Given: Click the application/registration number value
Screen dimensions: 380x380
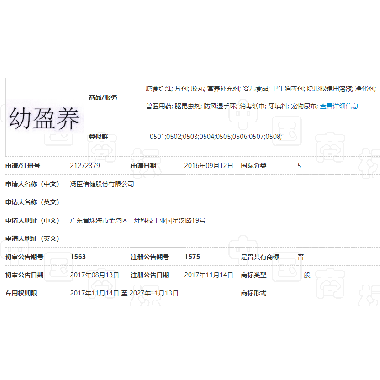Looking at the screenshot, I should pyautogui.click(x=85, y=165).
